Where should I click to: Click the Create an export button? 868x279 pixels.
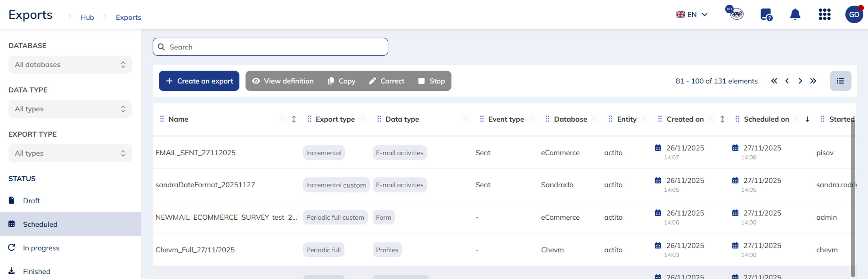tap(199, 81)
